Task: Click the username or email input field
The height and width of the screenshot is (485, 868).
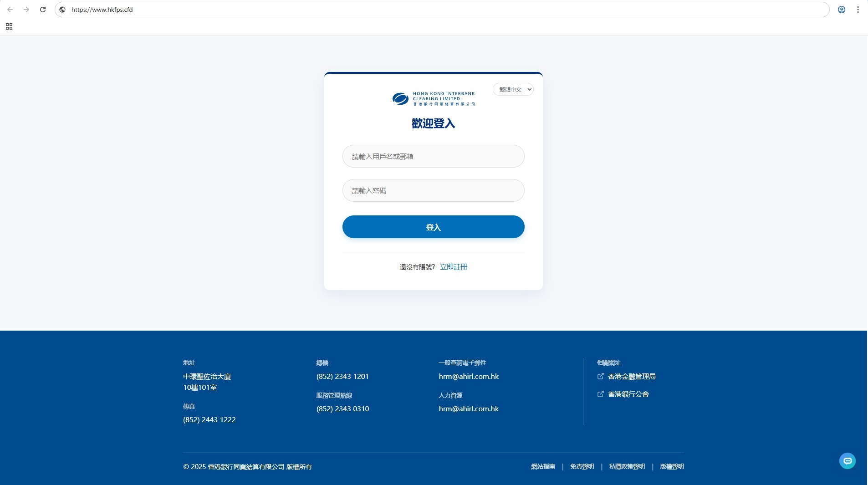Action: 433,156
